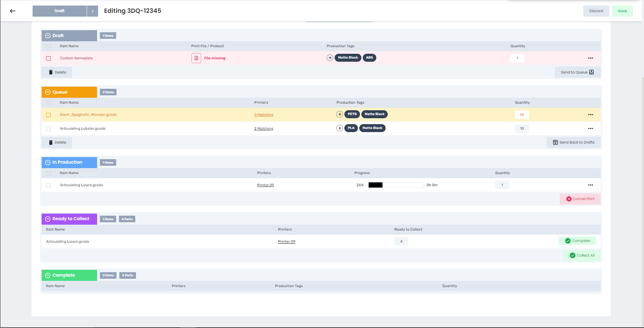This screenshot has width=644, height=328.
Task: Edit the quantity field showing 42
Action: click(x=522, y=115)
